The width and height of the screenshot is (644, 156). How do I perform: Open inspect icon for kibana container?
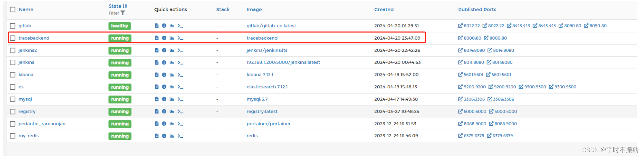(164, 75)
